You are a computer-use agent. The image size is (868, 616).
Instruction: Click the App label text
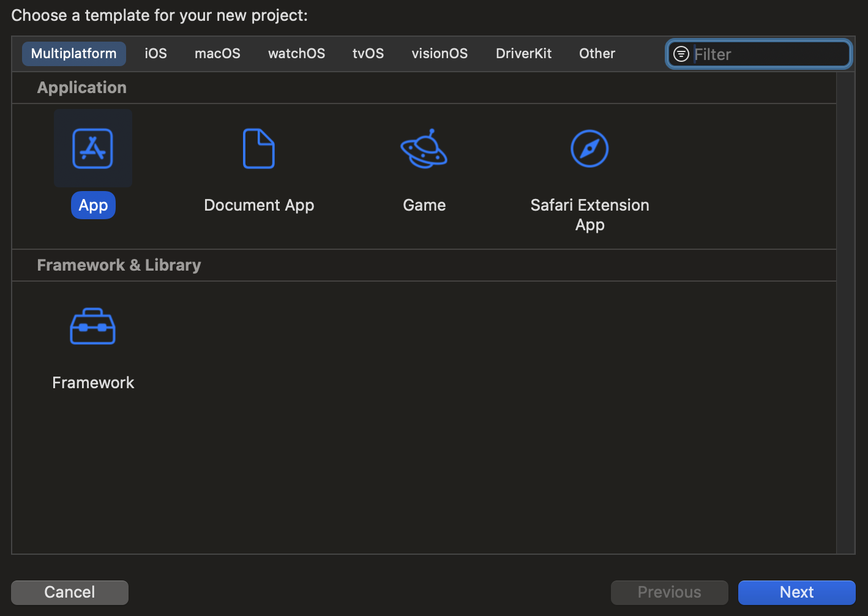coord(93,205)
